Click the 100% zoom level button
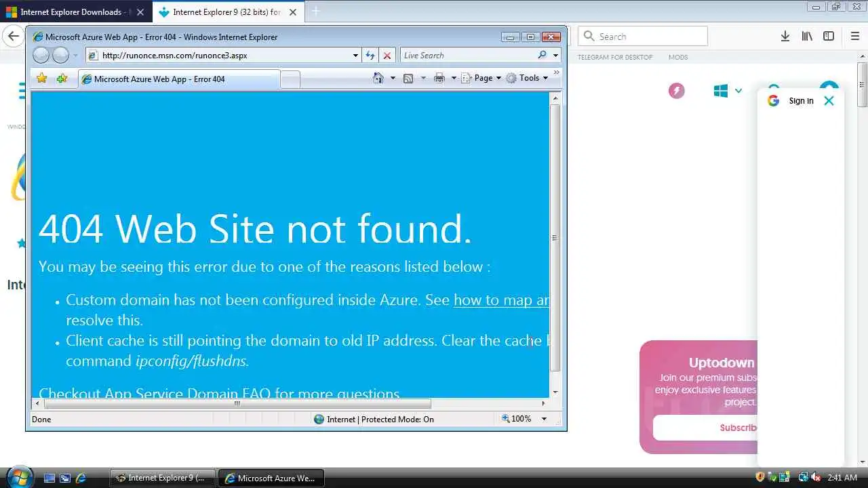This screenshot has width=868, height=488. pos(517,419)
